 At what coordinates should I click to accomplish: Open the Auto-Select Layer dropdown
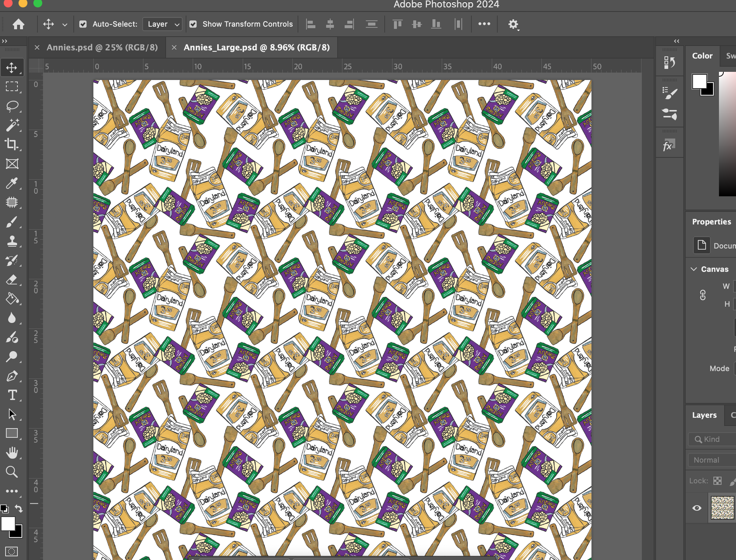pos(163,24)
